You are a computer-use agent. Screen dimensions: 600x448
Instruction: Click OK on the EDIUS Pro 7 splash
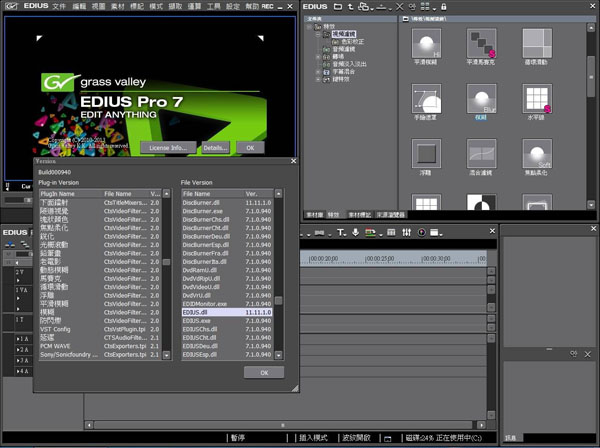point(250,148)
